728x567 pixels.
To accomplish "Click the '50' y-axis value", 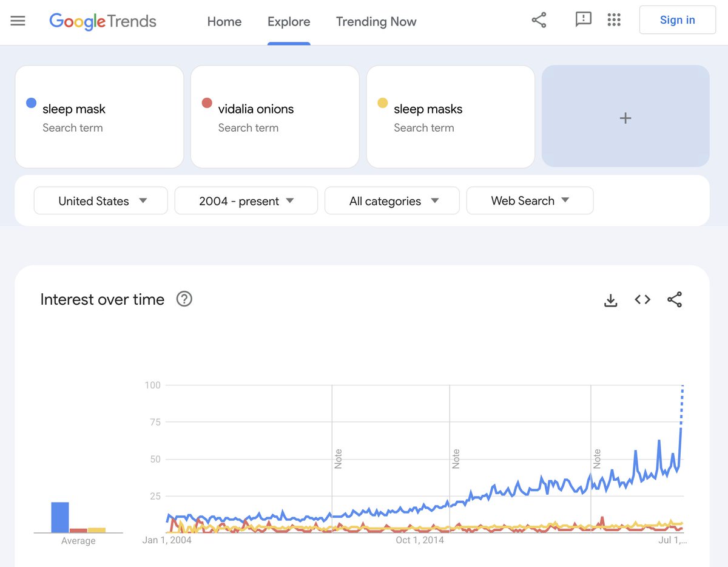I will point(155,459).
